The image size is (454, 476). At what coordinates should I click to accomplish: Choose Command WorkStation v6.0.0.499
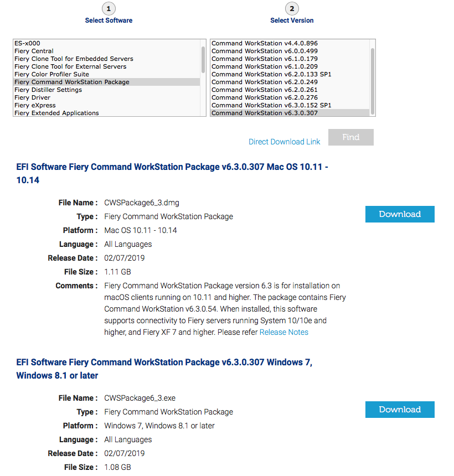(264, 51)
